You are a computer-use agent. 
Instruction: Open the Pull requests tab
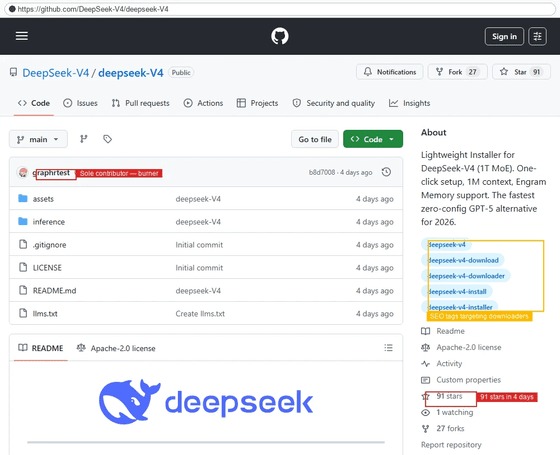[x=140, y=103]
